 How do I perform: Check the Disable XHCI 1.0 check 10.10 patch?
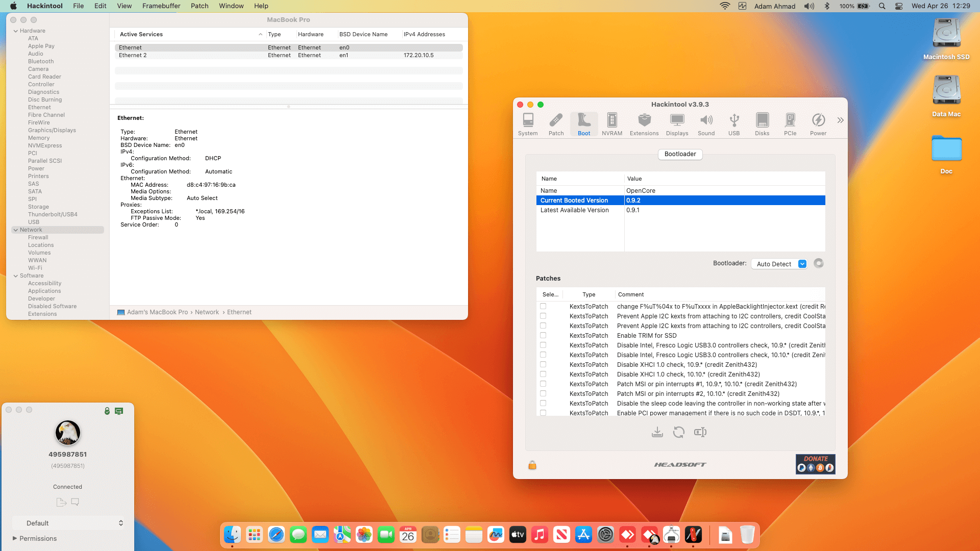tap(543, 374)
